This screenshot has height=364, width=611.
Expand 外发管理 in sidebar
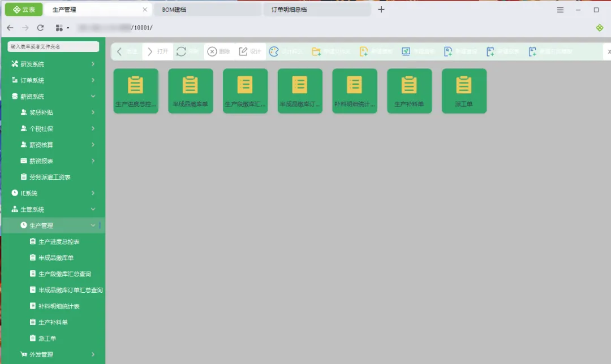click(53, 354)
